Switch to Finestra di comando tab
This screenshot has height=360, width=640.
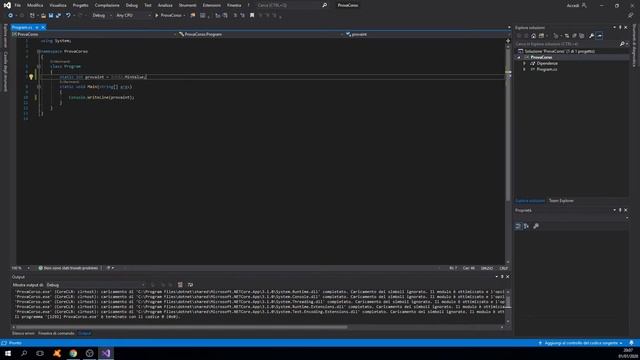tap(56, 333)
